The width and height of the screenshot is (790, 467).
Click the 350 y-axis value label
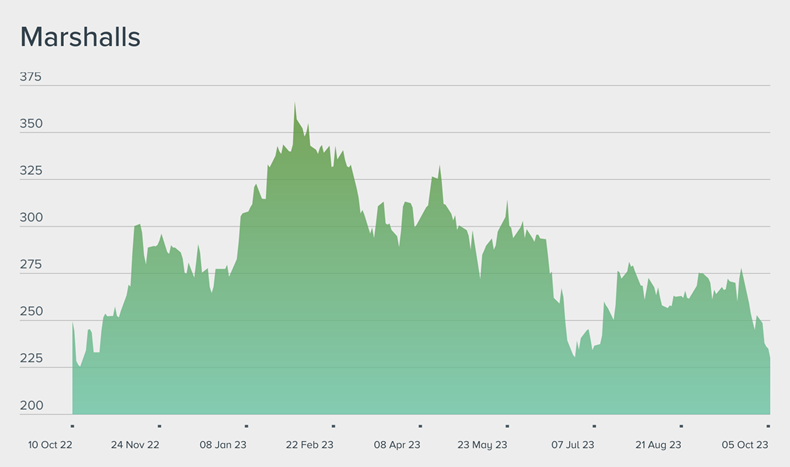pyautogui.click(x=31, y=124)
